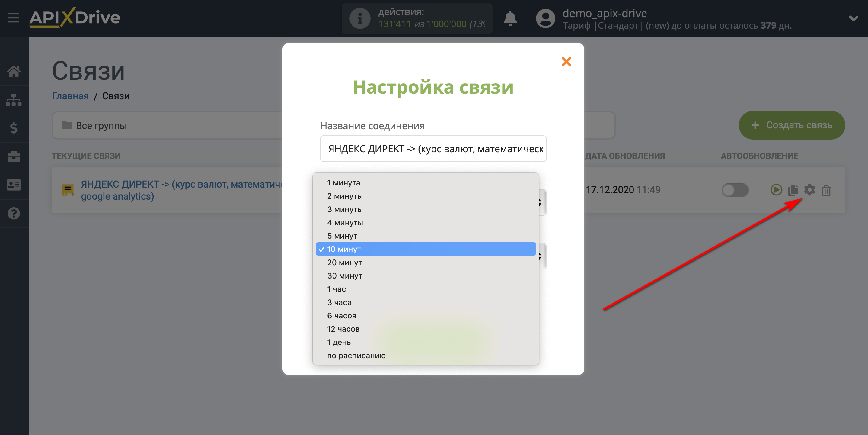The height and width of the screenshot is (435, 868).
Task: Choose 3 часа interval
Action: click(x=426, y=302)
